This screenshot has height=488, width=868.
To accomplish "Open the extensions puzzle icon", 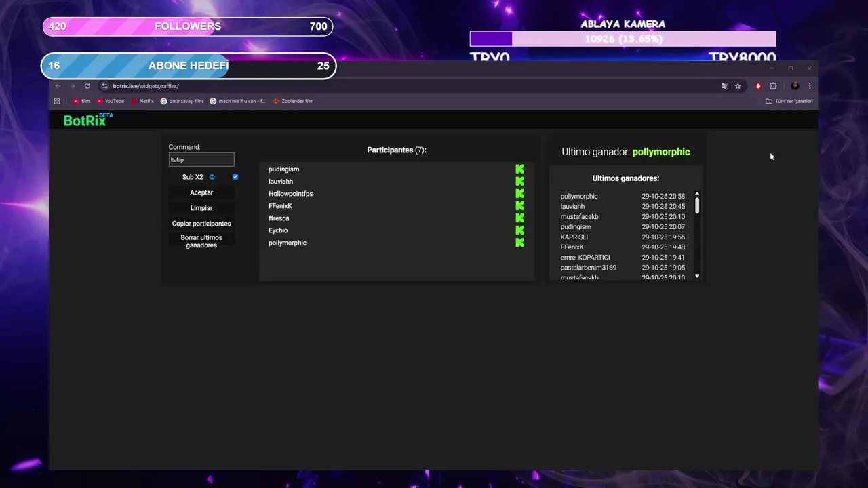I will (773, 86).
